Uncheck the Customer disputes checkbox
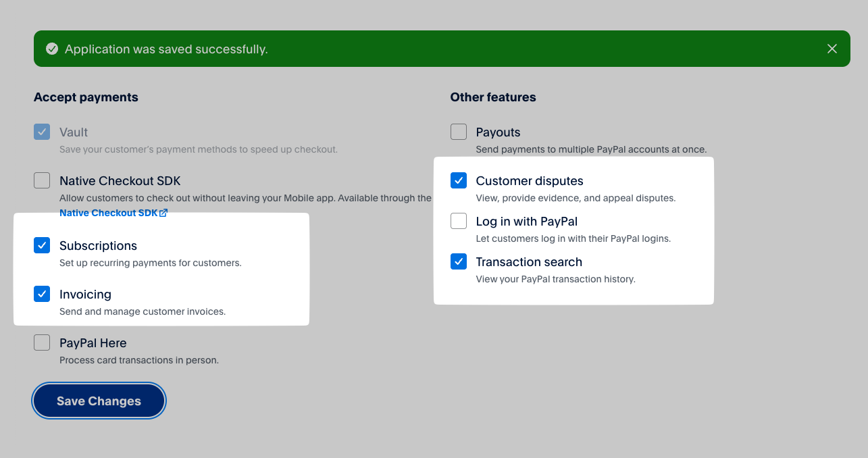The width and height of the screenshot is (868, 458). [x=459, y=180]
